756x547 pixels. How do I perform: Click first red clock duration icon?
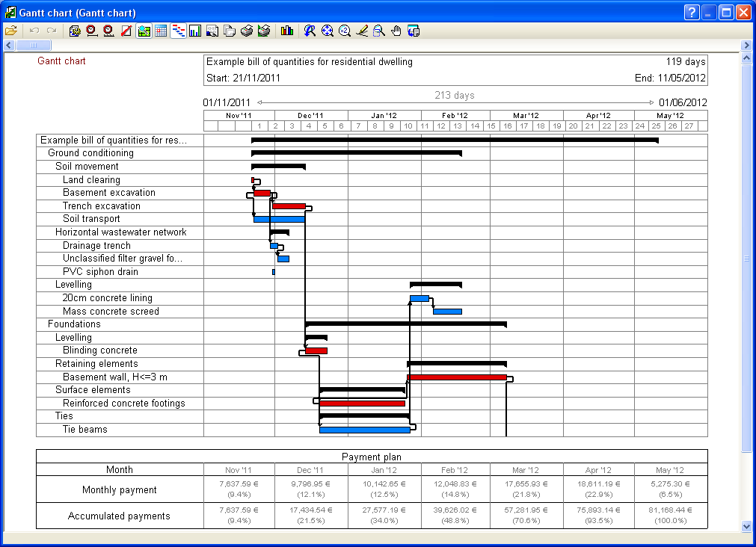[92, 31]
